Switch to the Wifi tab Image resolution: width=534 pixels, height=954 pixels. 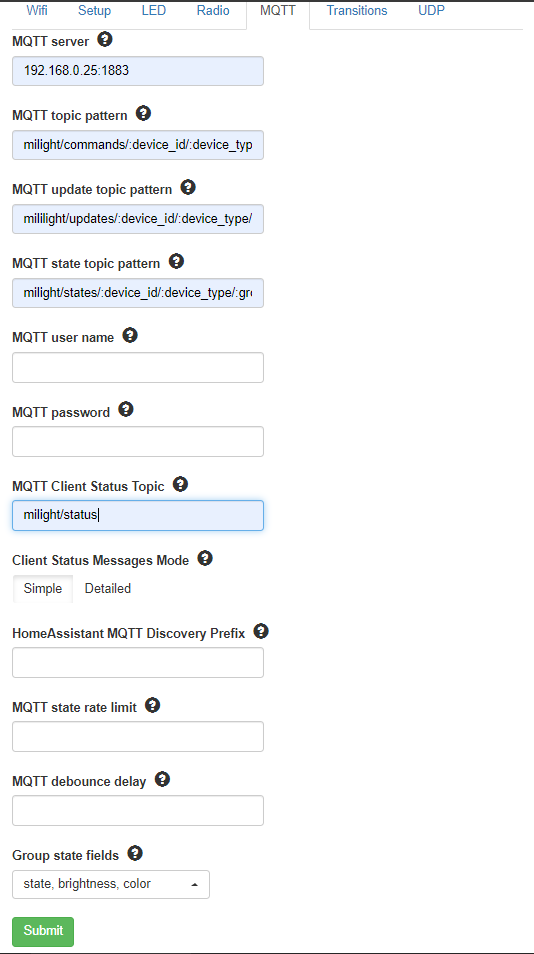coord(37,11)
